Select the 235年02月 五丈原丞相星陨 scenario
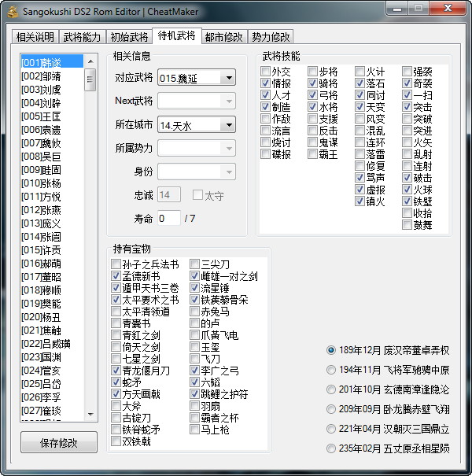472x476 pixels. pyautogui.click(x=331, y=448)
